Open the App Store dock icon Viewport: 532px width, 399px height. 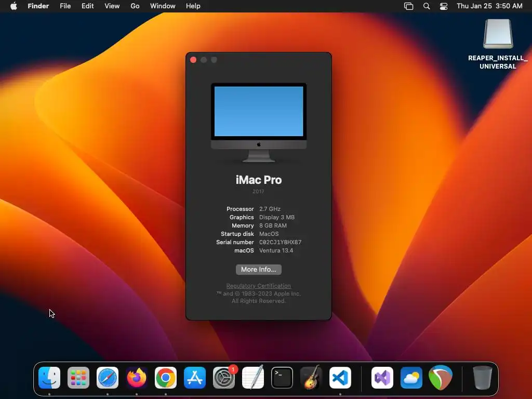coord(195,378)
